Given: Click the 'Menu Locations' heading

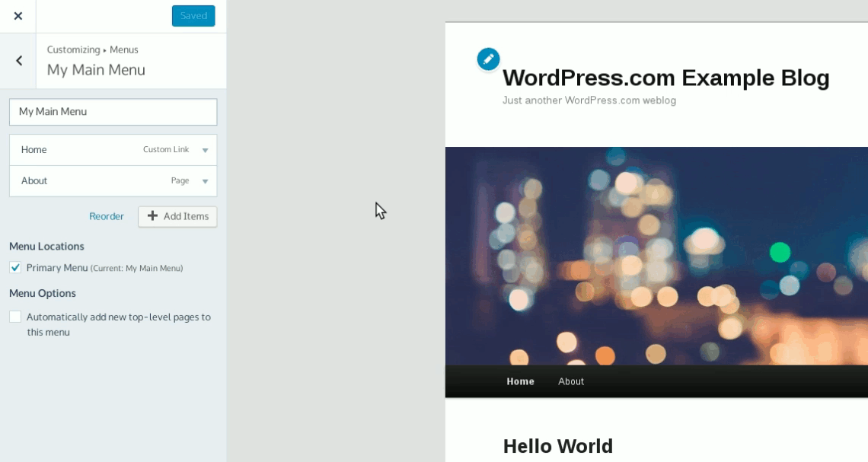Looking at the screenshot, I should 46,246.
